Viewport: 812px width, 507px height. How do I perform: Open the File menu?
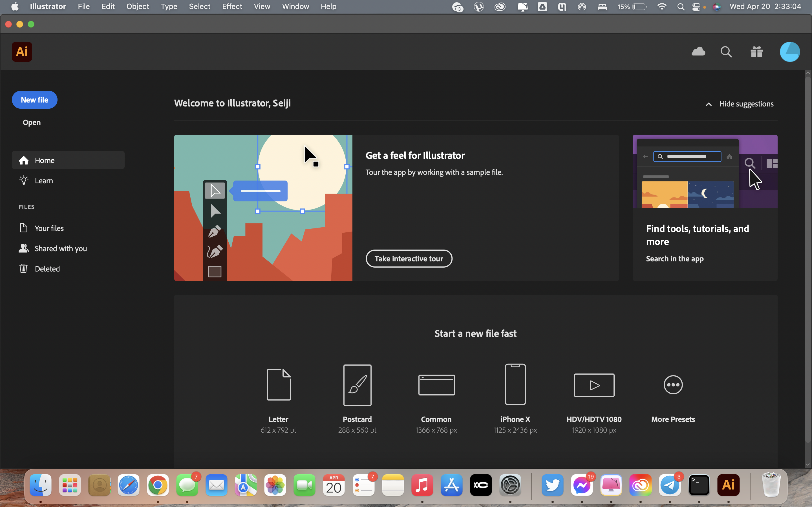click(83, 6)
